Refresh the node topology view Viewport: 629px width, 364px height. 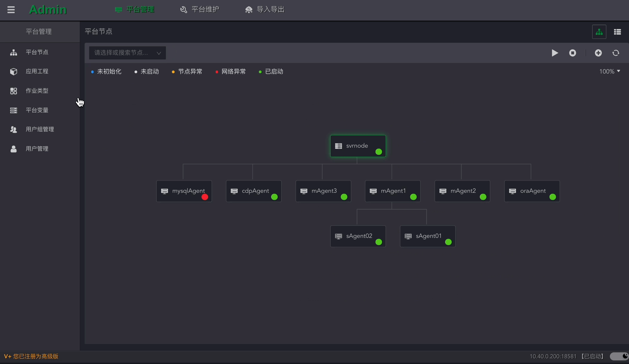click(x=616, y=53)
